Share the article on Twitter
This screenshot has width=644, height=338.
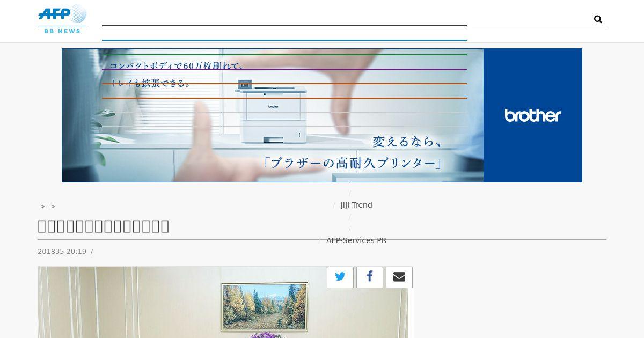(x=340, y=277)
